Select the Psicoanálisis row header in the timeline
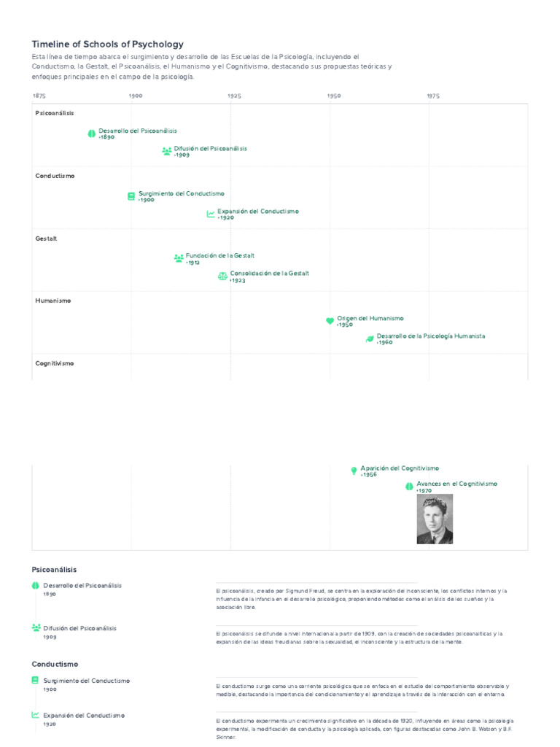The height and width of the screenshot is (747, 560). (55, 113)
